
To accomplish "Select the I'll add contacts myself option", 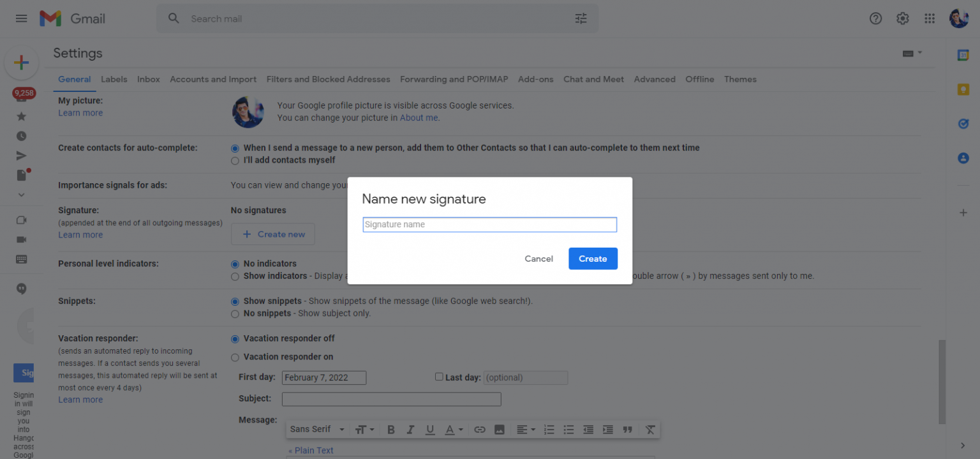I will (235, 160).
